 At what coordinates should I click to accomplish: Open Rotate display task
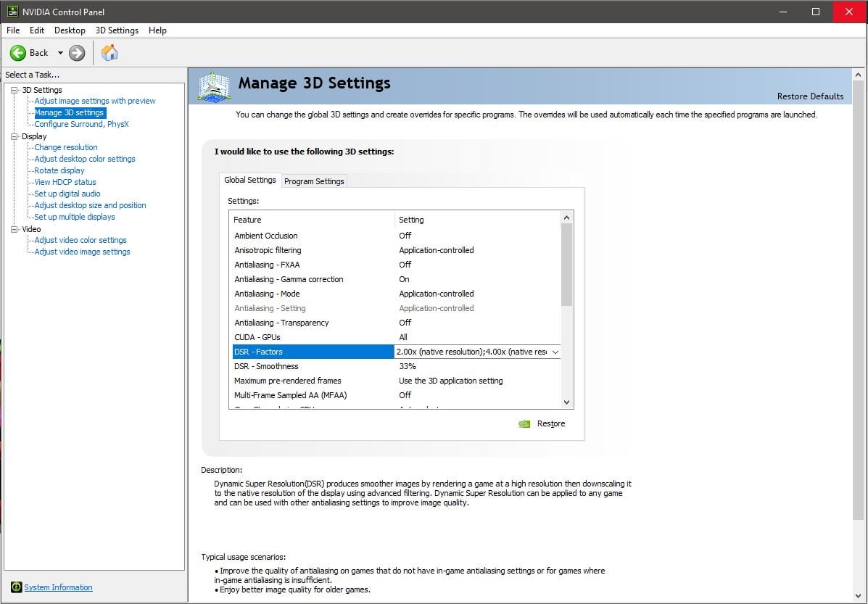(x=59, y=170)
